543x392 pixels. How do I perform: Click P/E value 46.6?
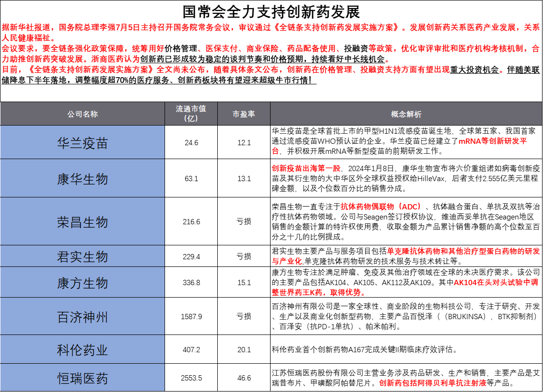click(x=244, y=378)
